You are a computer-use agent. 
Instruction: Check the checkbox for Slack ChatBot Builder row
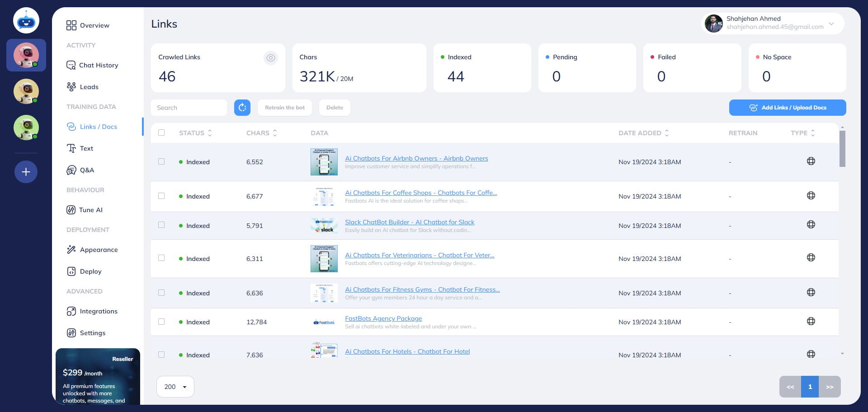coord(161,225)
